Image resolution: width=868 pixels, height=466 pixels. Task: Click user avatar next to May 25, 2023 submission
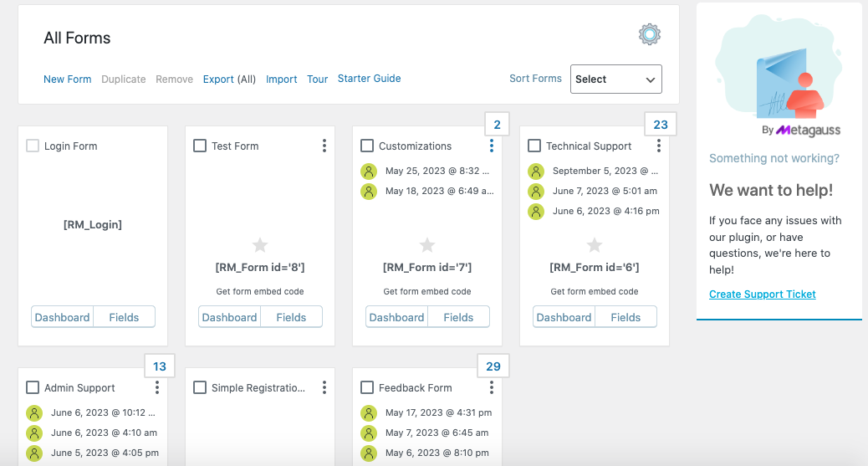click(x=369, y=172)
